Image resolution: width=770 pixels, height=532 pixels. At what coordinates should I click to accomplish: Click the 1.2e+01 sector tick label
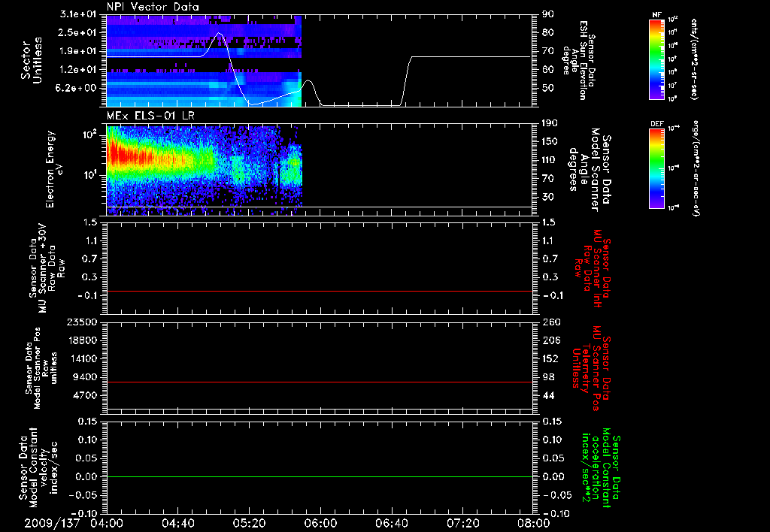pyautogui.click(x=78, y=70)
